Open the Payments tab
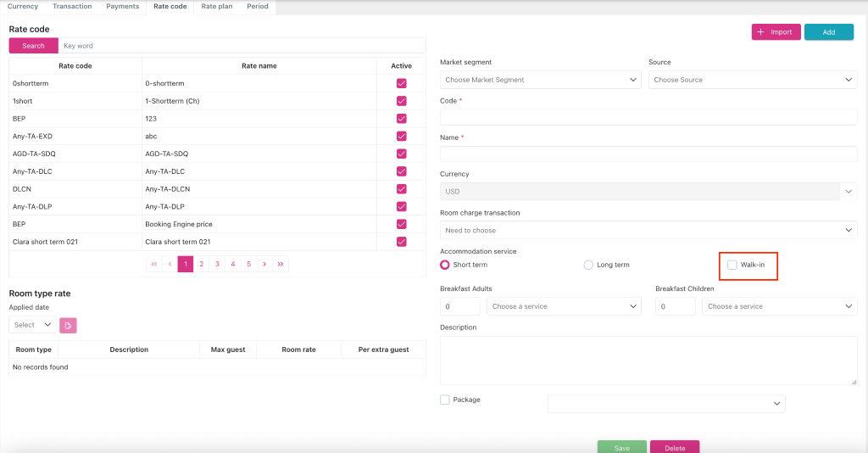 (x=122, y=7)
